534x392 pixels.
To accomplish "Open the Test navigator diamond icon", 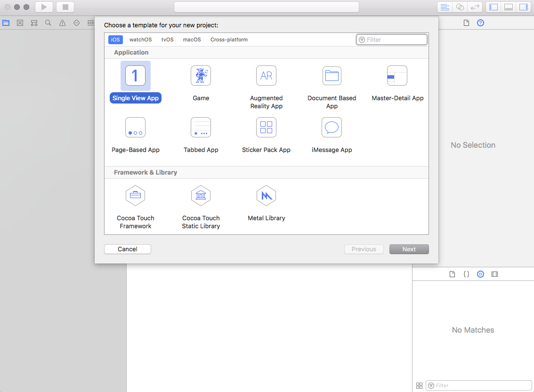I will click(x=77, y=23).
